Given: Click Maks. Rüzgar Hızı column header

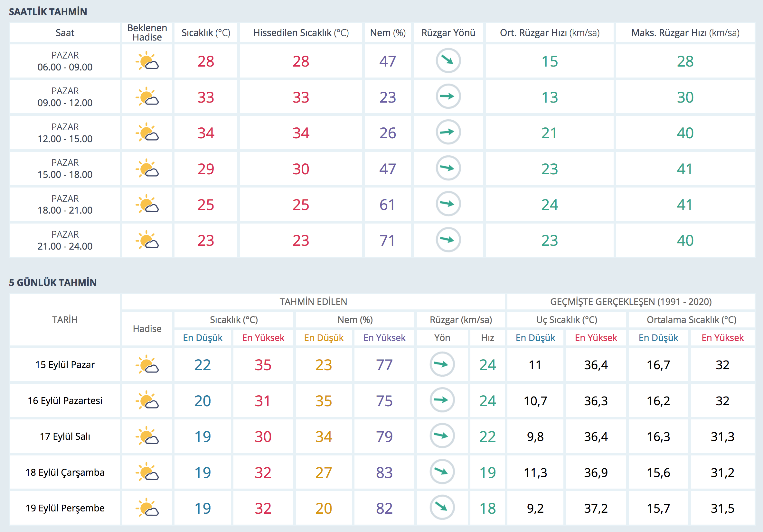Looking at the screenshot, I should (685, 33).
